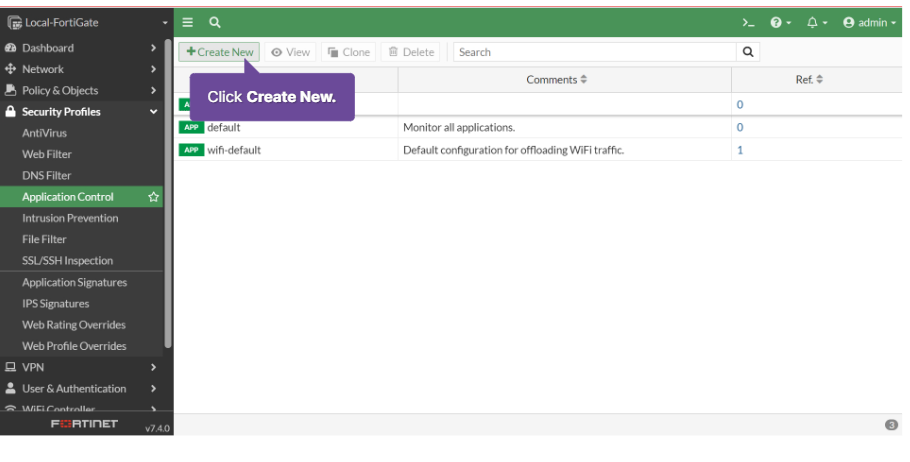Viewport: 910px width, 462px height.
Task: Expand the User & Authentication menu
Action: pos(81,389)
